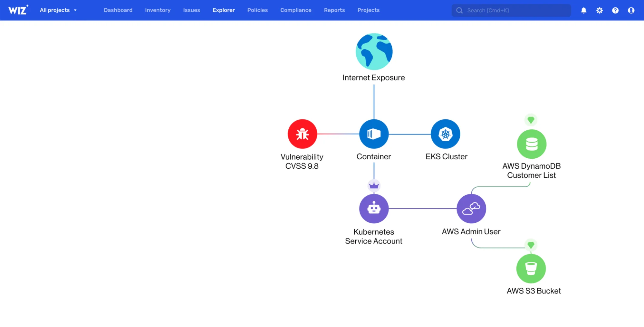644x327 pixels.
Task: Click the AWS Admin User cloud node
Action: tap(471, 209)
